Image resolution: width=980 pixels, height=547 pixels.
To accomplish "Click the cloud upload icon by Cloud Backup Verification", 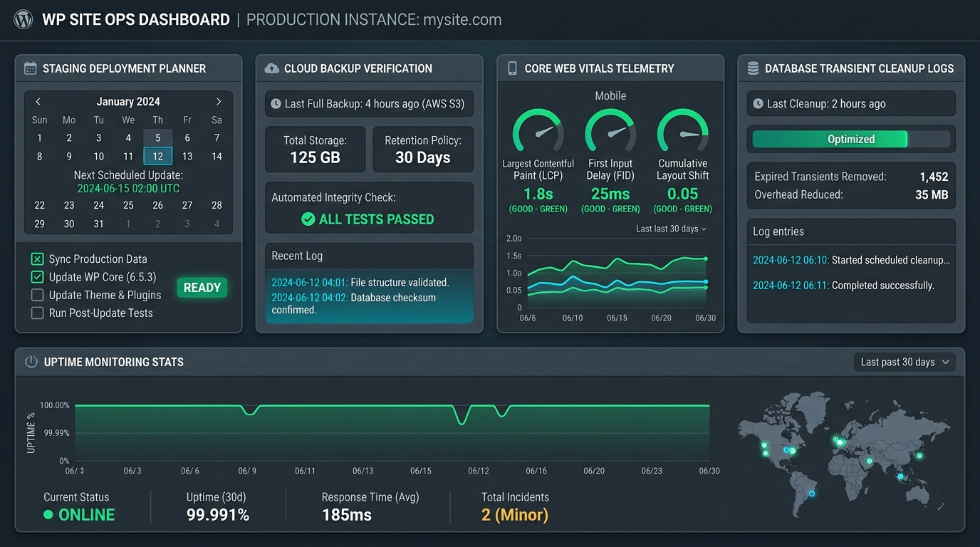I will 271,68.
